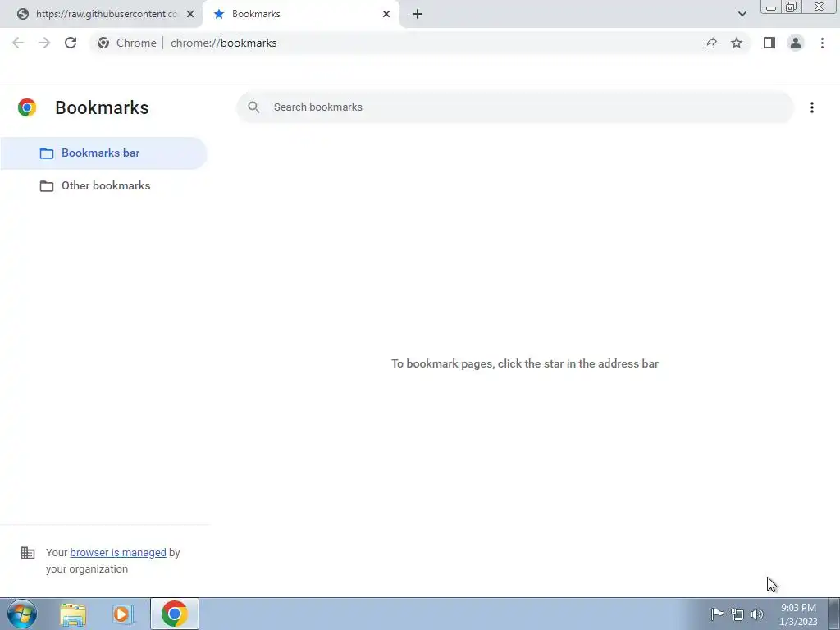Restore down the Chrome window

792,7
